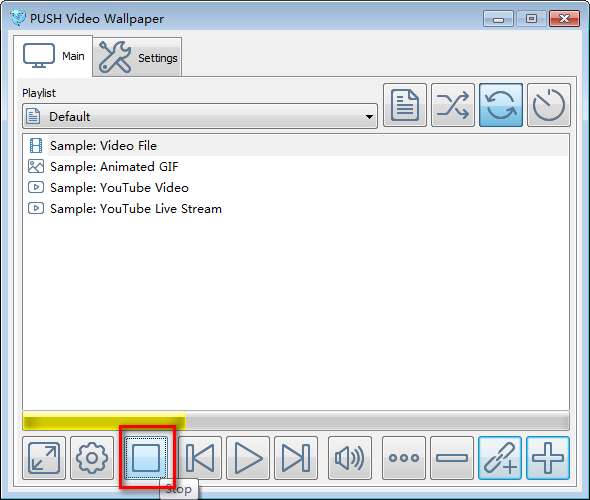Open the gear options button in bottom toolbar
The image size is (590, 500).
(92, 458)
